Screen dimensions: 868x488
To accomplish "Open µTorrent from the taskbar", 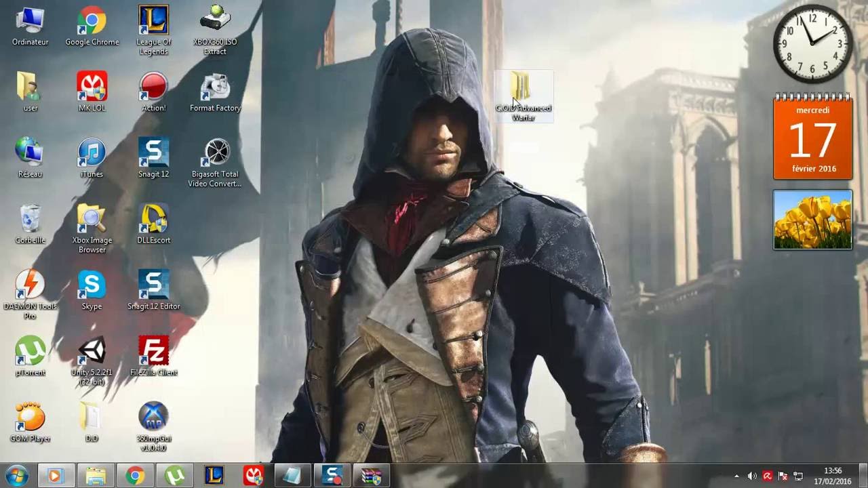I will pyautogui.click(x=175, y=476).
